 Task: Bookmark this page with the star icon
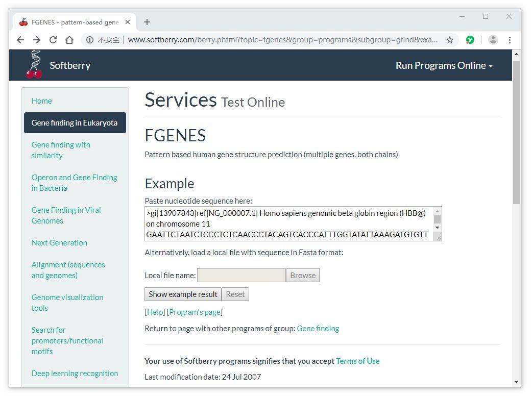pos(450,40)
